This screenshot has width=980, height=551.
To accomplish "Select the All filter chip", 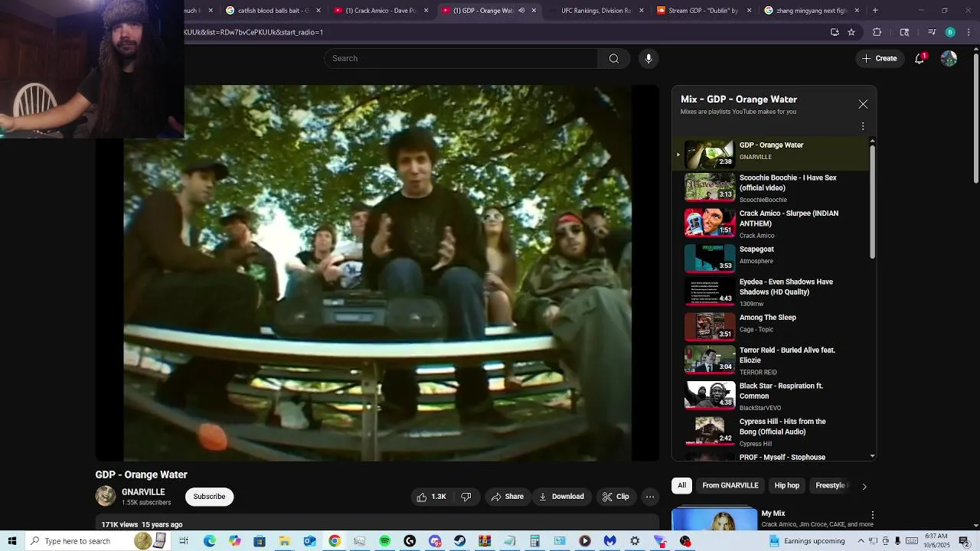I will 681,485.
